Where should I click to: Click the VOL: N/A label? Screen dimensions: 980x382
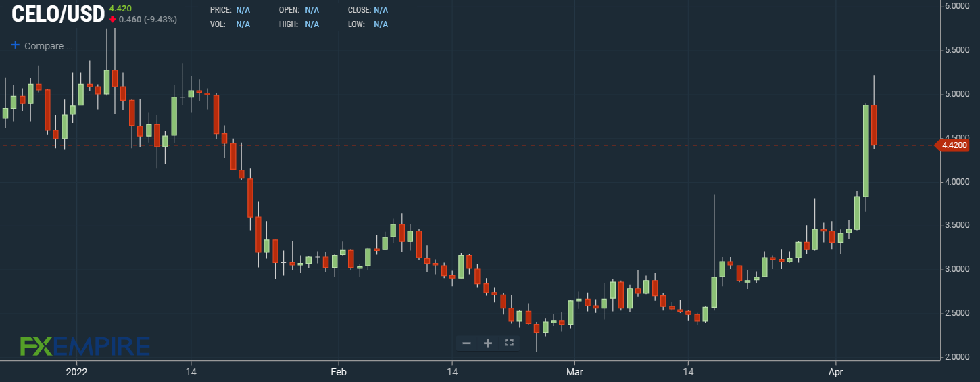click(x=230, y=24)
